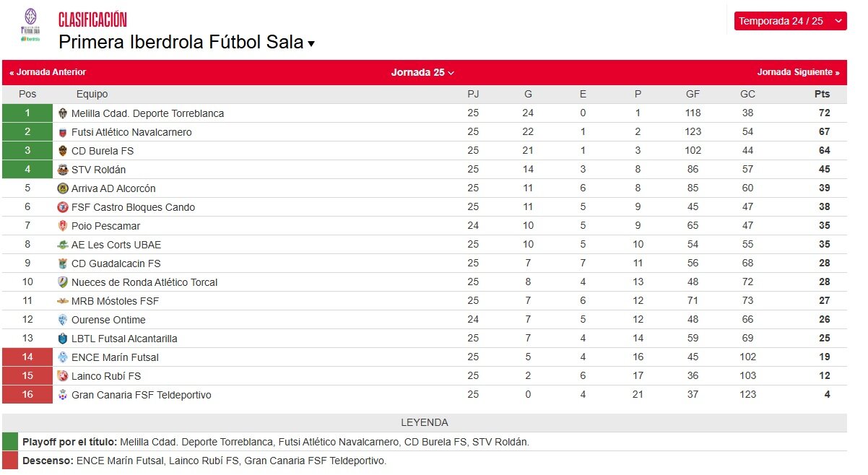Go to Jornada Siguiente
Image resolution: width=868 pixels, height=475 pixels.
coord(799,72)
